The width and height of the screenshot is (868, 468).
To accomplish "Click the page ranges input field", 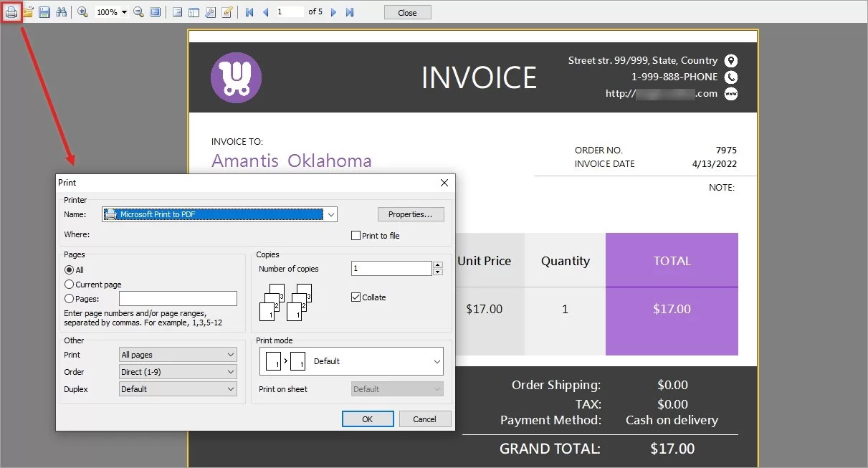I will coord(178,298).
